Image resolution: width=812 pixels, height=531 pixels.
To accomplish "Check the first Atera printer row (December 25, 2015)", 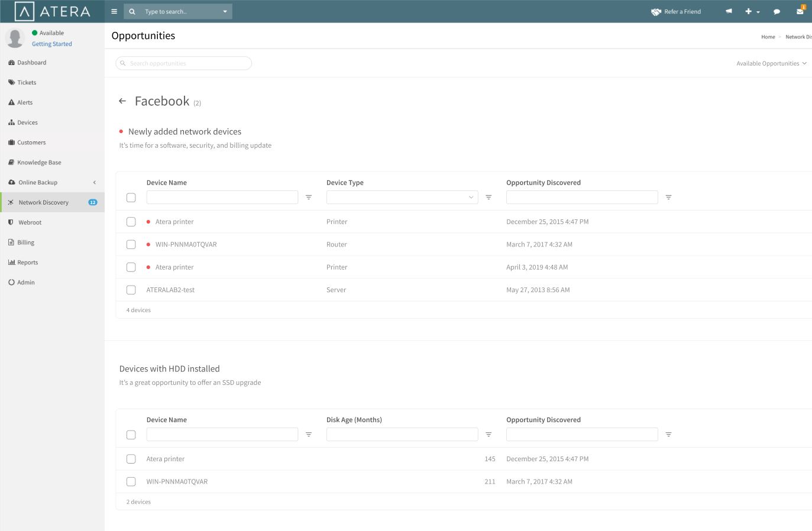I will point(131,222).
